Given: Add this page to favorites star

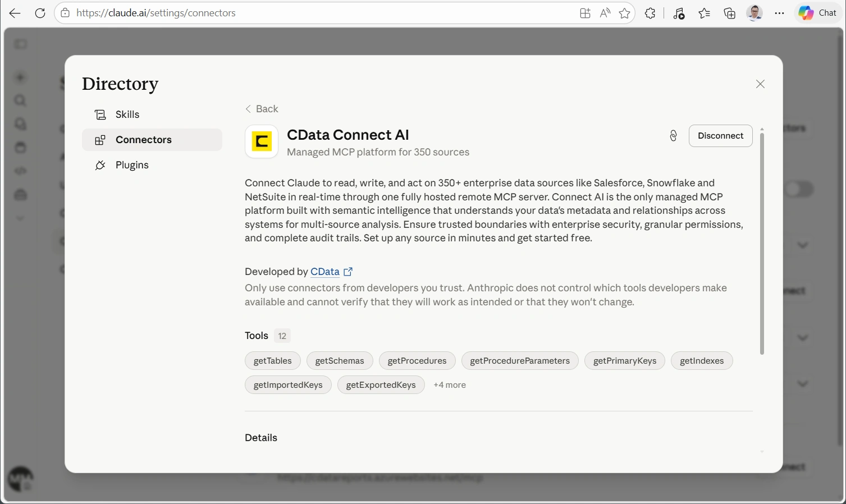Looking at the screenshot, I should click(x=624, y=13).
